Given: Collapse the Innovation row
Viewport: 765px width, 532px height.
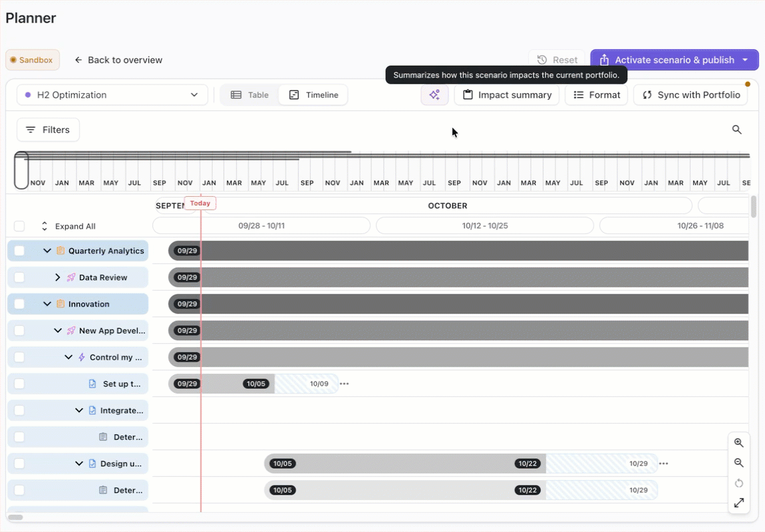Looking at the screenshot, I should pyautogui.click(x=47, y=304).
